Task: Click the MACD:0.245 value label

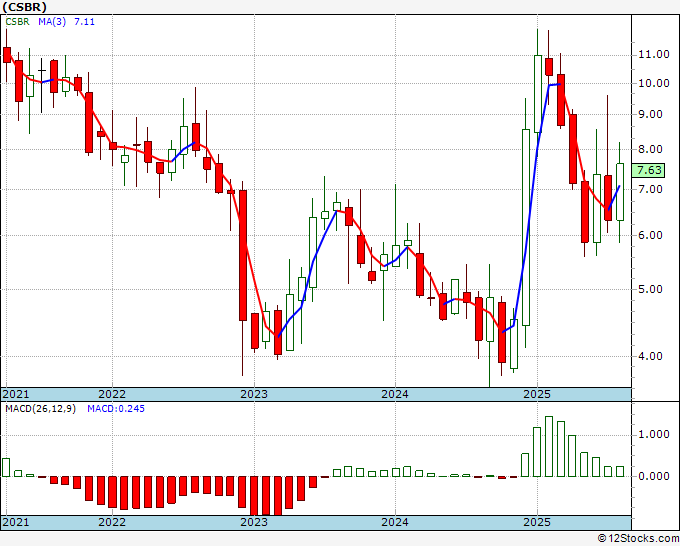Action: tap(116, 409)
